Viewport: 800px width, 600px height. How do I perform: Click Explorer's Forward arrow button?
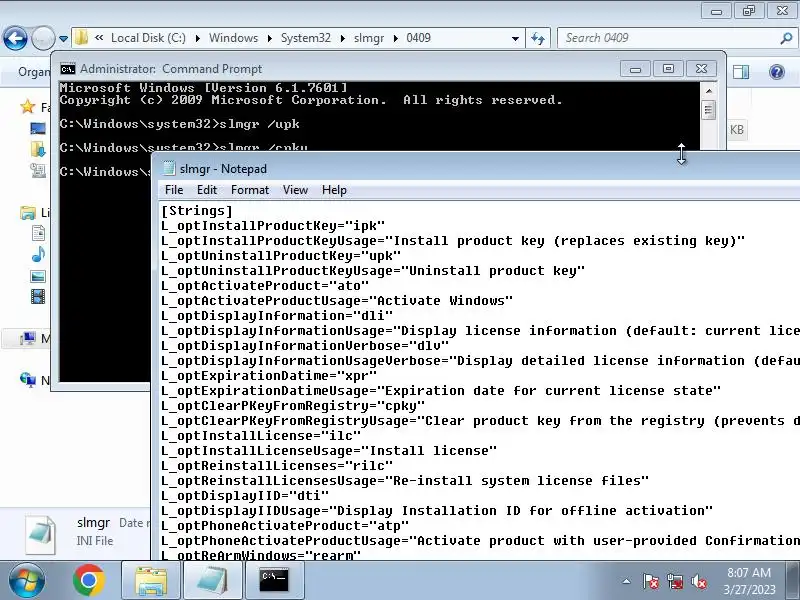tap(43, 38)
